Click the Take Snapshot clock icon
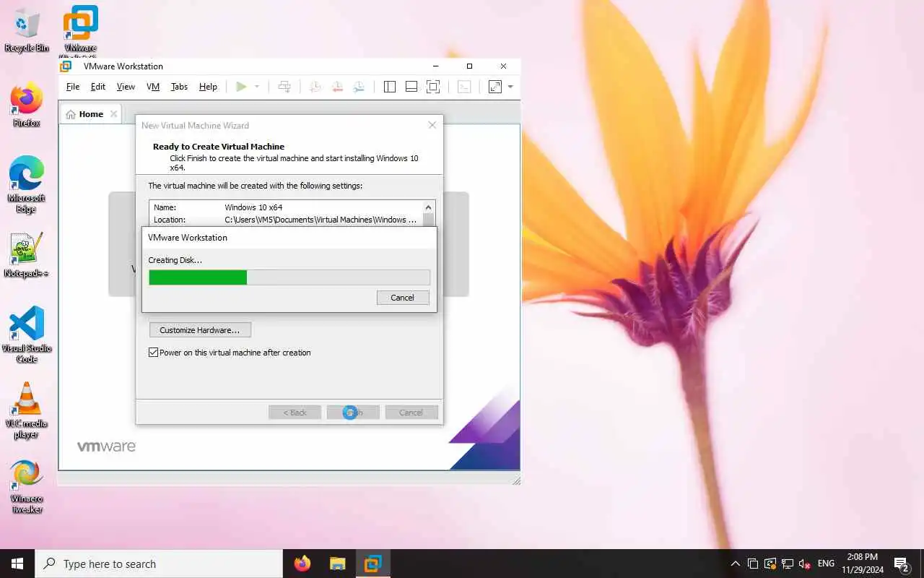Image resolution: width=924 pixels, height=578 pixels. pos(315,87)
